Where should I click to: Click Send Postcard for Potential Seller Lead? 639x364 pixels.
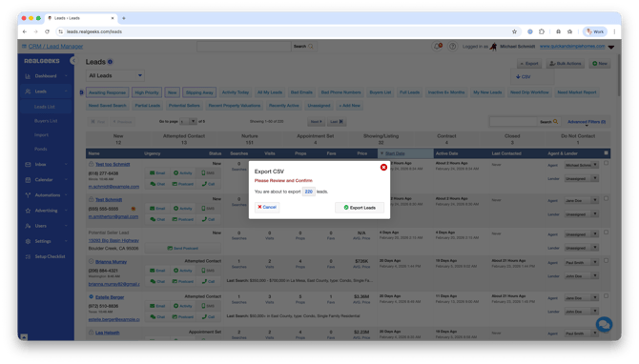click(183, 248)
